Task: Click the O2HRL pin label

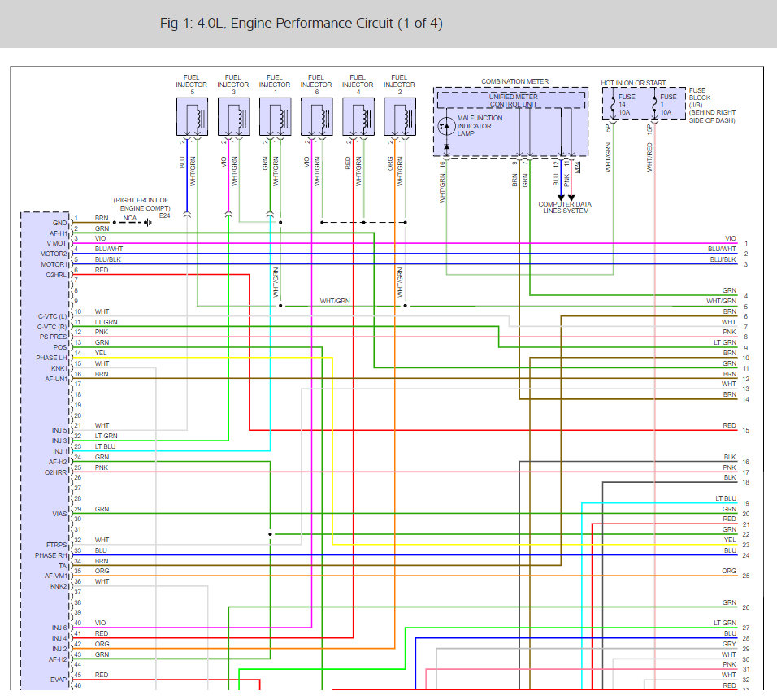Action: (x=56, y=275)
